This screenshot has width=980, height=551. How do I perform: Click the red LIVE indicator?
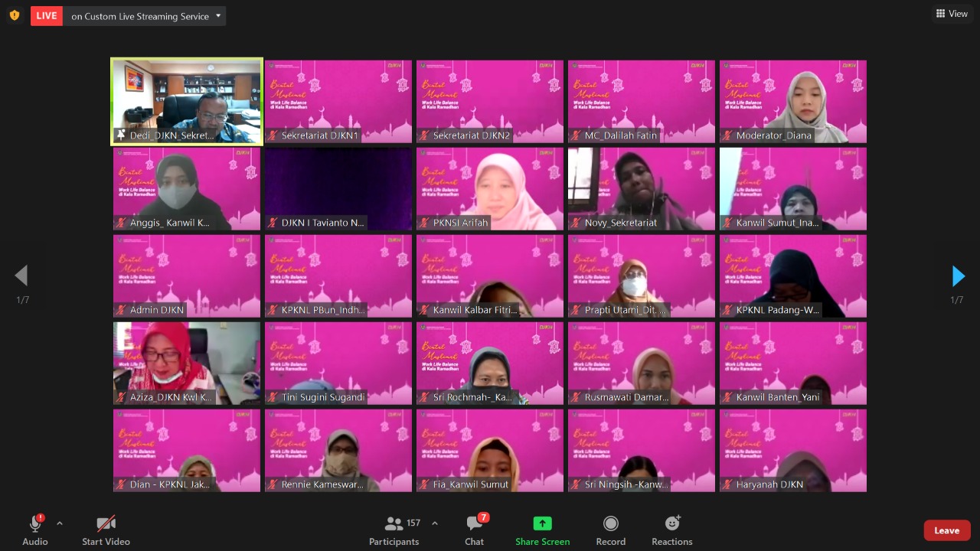click(x=47, y=15)
